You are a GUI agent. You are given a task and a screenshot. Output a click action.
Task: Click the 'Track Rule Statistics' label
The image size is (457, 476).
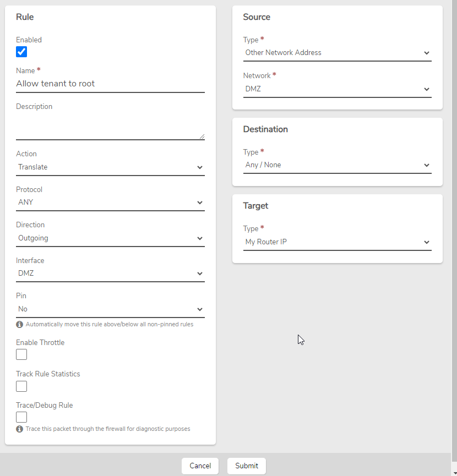(x=48, y=374)
